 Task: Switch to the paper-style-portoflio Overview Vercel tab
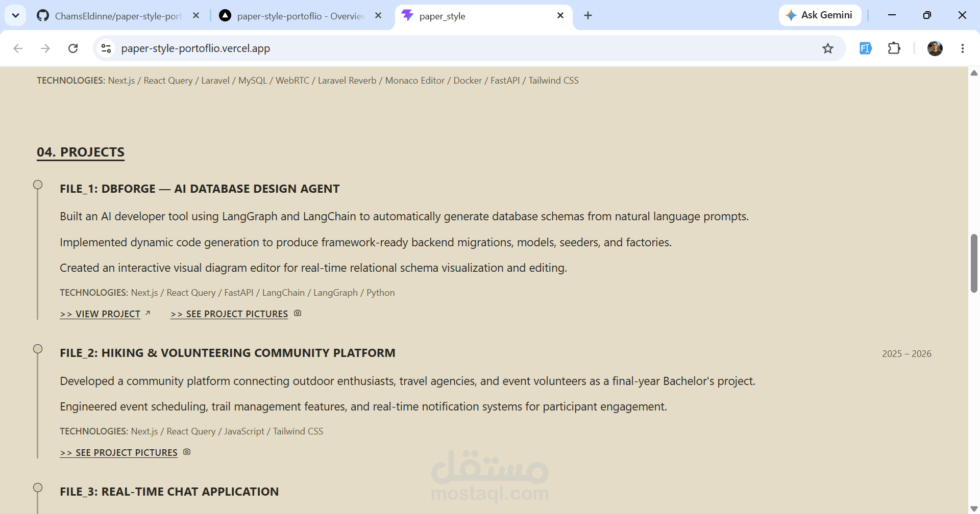[x=291, y=16]
